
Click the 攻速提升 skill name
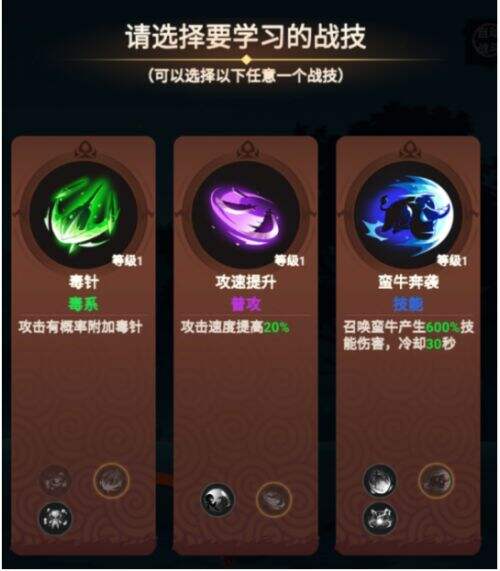pos(246,282)
